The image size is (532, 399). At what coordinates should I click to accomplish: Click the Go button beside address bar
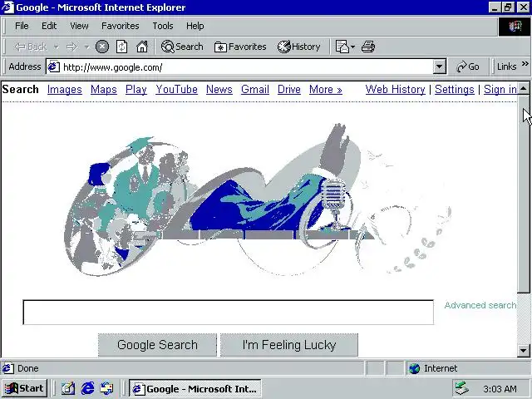pyautogui.click(x=468, y=66)
